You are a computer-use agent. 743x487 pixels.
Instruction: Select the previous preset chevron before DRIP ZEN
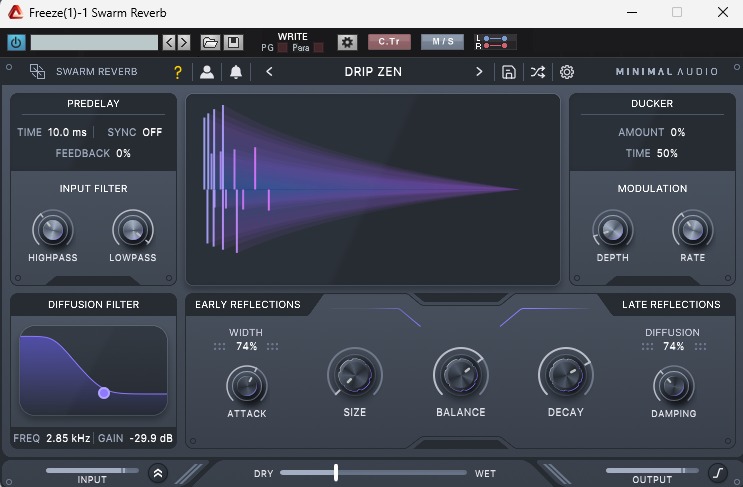(x=269, y=72)
